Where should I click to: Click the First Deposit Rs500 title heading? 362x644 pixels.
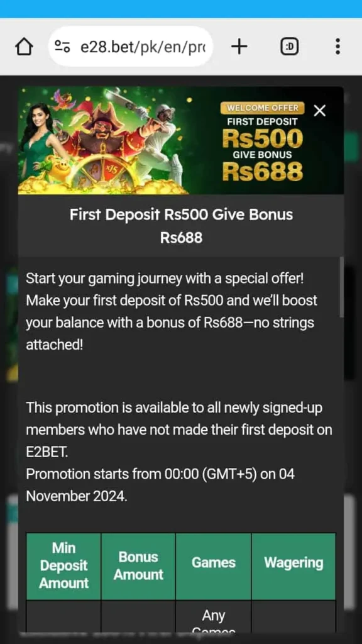coord(181,226)
